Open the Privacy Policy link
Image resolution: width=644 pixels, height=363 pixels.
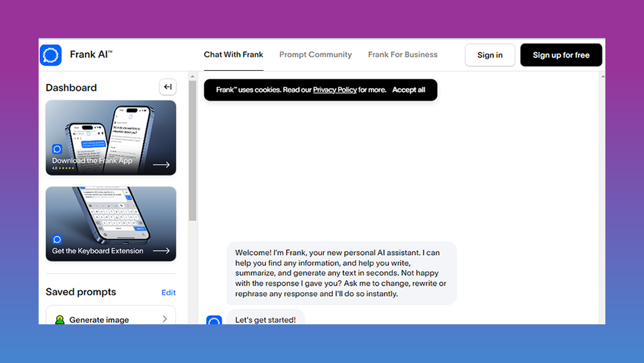[335, 90]
